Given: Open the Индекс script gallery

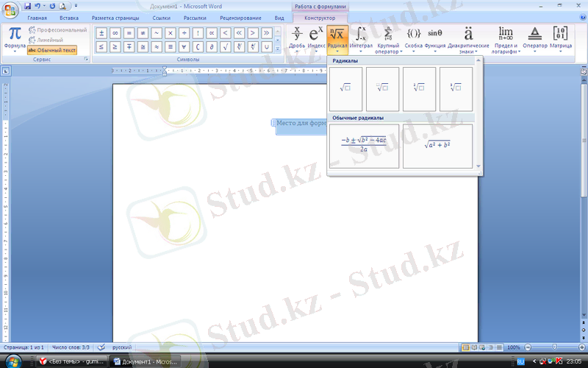Looking at the screenshot, I should pyautogui.click(x=316, y=39).
